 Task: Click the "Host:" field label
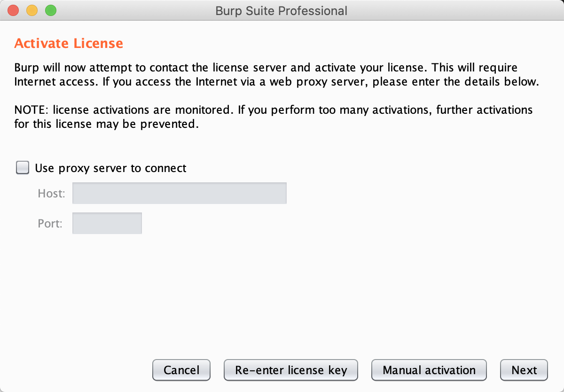coord(51,193)
